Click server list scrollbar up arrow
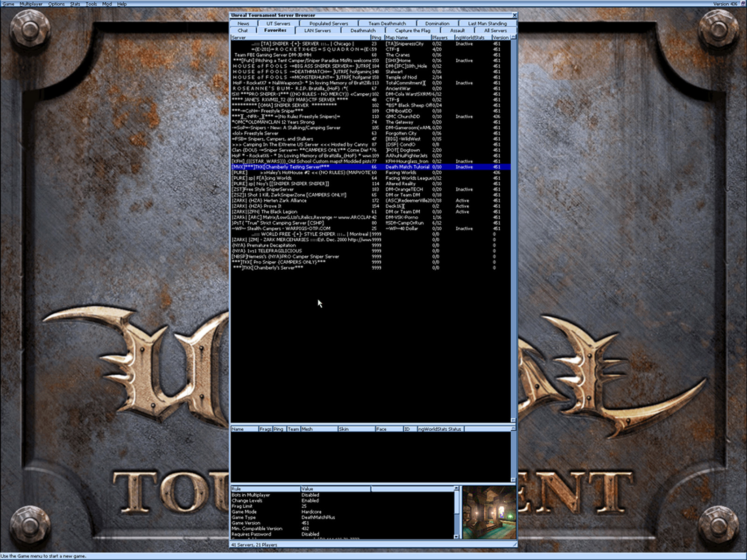Image resolution: width=747 pixels, height=560 pixels. click(x=513, y=37)
